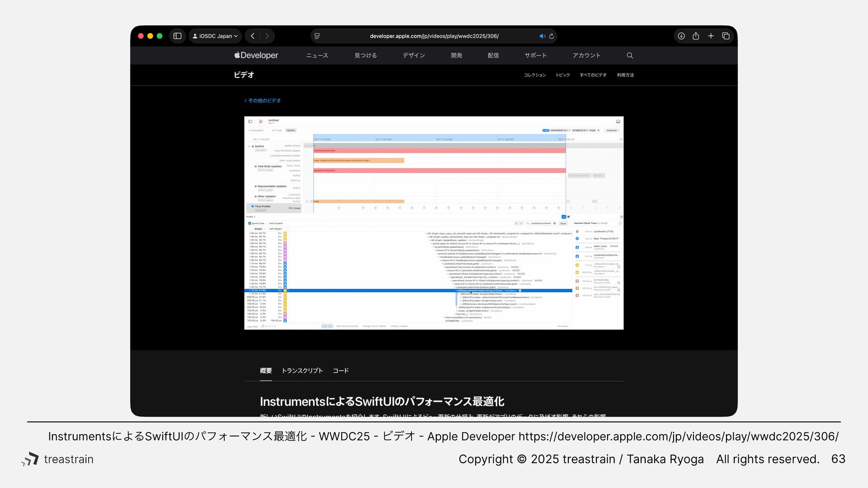Toggle the Safari sidebar icon
868x488 pixels.
click(x=177, y=36)
